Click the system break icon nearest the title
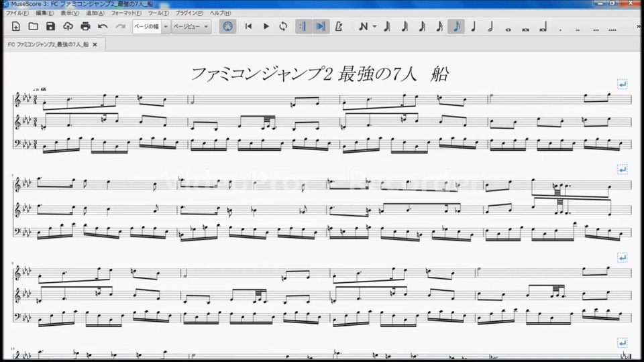Viewport: 644px width, 362px height. click(x=623, y=84)
